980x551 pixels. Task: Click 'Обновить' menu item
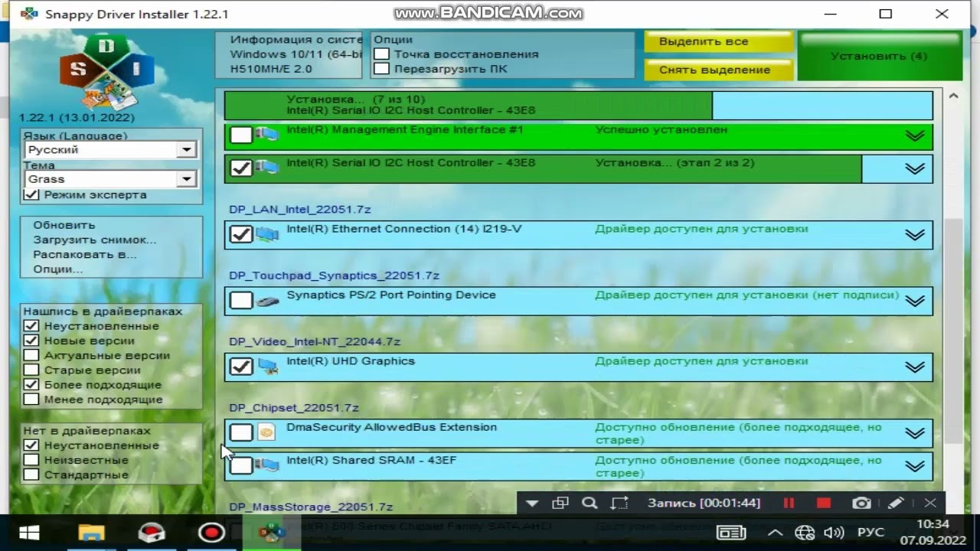pos(64,225)
